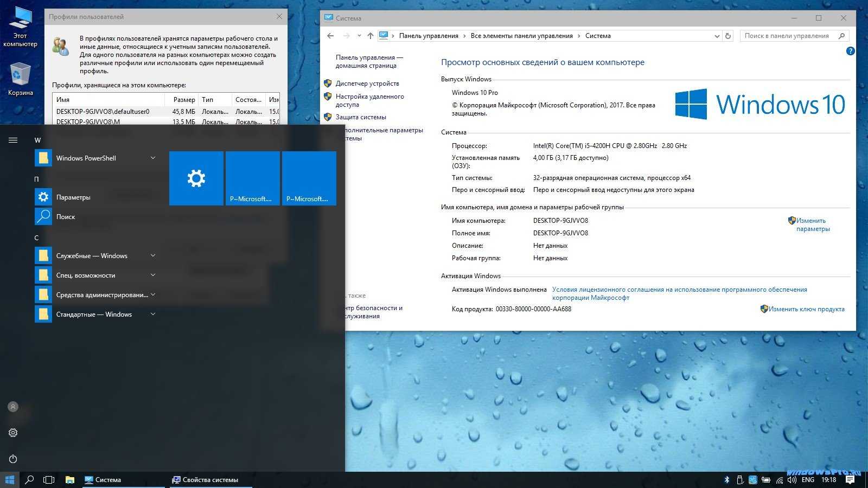
Task: Expand the Windows PowerShell folder
Action: [153, 158]
